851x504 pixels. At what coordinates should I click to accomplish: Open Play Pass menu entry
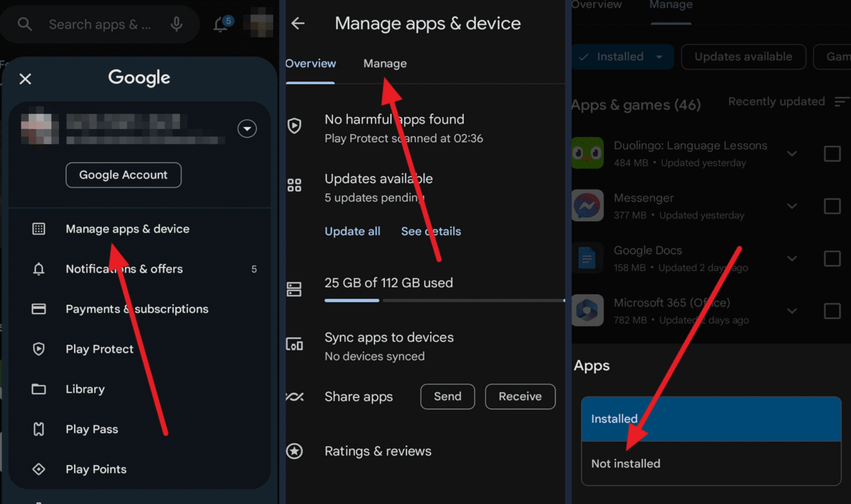click(92, 429)
